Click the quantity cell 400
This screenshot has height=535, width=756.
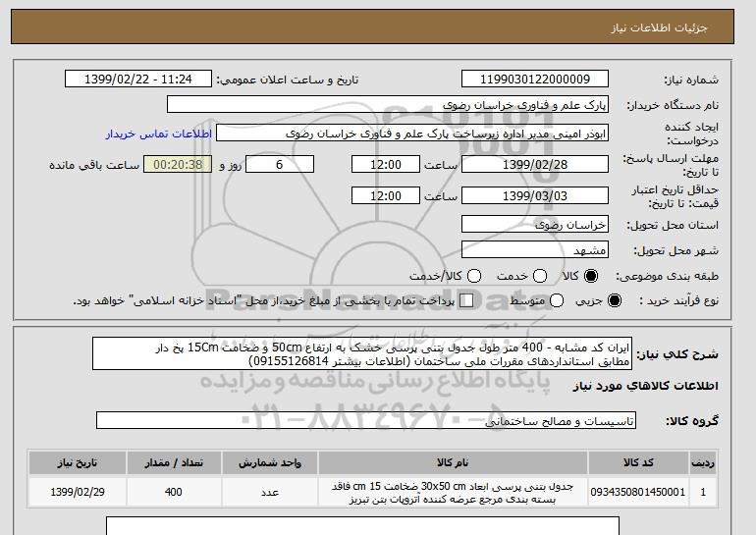coord(174,492)
